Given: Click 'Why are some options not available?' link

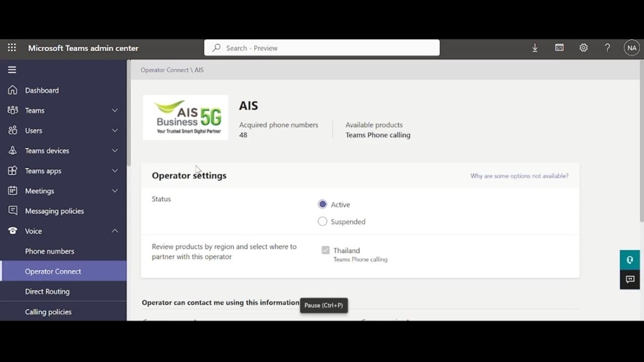Looking at the screenshot, I should 519,176.
